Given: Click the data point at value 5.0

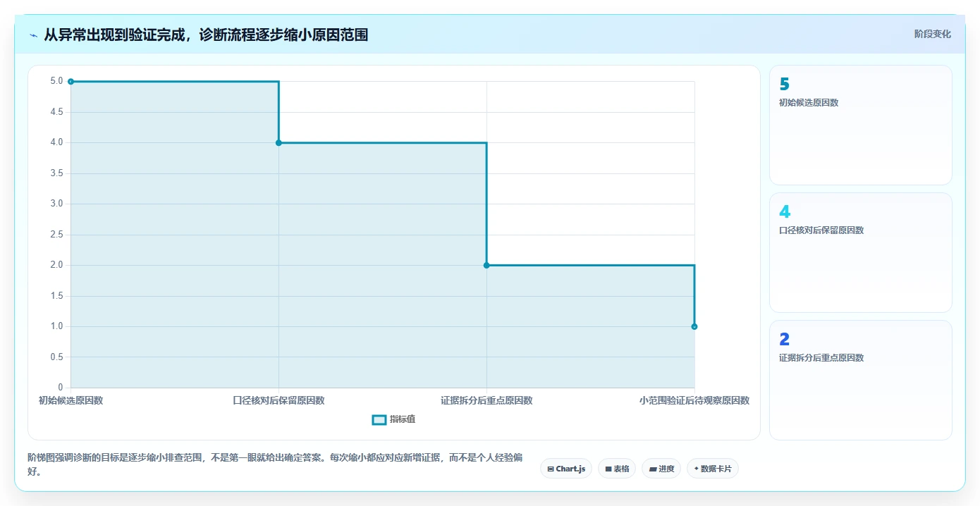Looking at the screenshot, I should [x=71, y=82].
